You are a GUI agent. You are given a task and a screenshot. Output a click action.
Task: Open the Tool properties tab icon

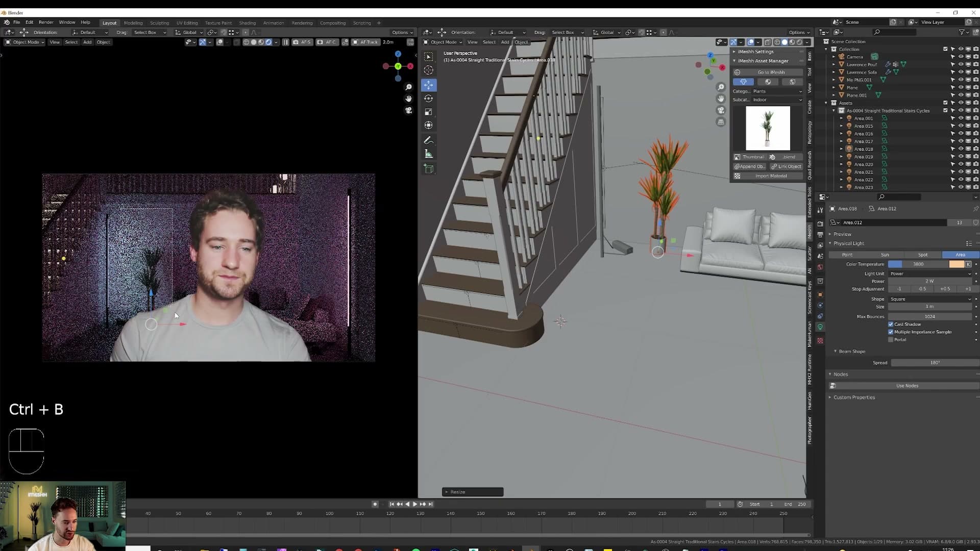(x=820, y=210)
